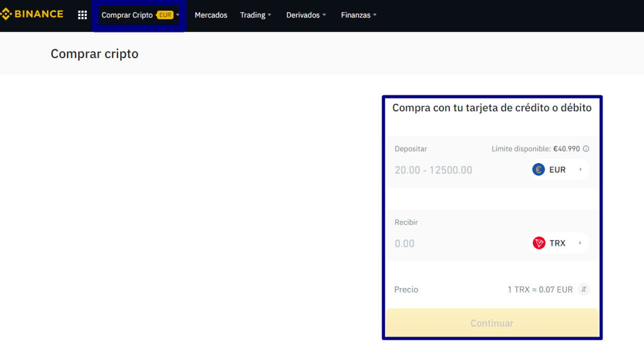Go to Mercados in the navigation bar
This screenshot has width=644, height=351.
click(x=211, y=15)
